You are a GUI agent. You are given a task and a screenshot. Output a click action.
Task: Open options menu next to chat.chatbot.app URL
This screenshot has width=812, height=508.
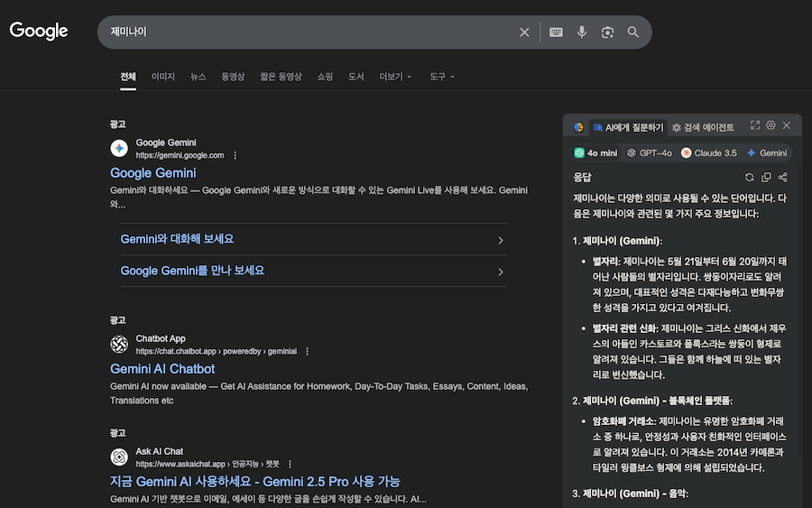pyautogui.click(x=307, y=351)
